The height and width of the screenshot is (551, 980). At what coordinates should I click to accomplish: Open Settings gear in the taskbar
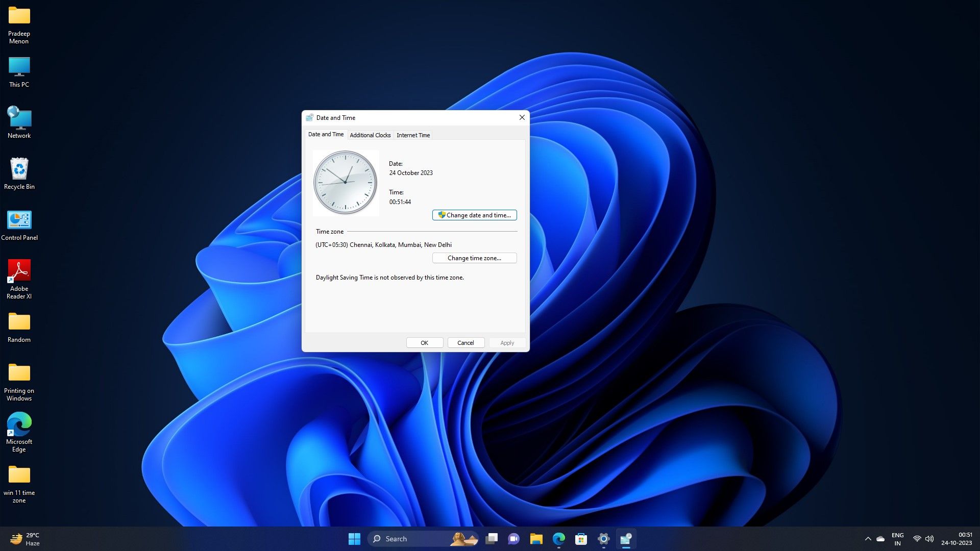pyautogui.click(x=603, y=539)
